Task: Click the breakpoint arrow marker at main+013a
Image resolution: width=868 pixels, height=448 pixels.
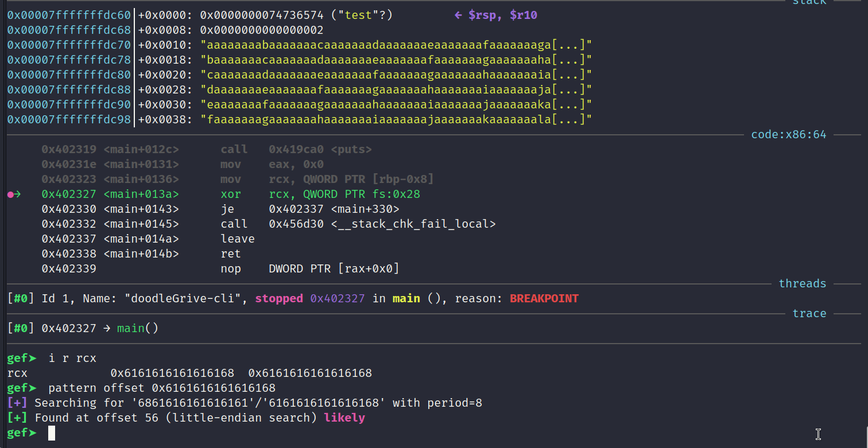Action: tap(14, 194)
